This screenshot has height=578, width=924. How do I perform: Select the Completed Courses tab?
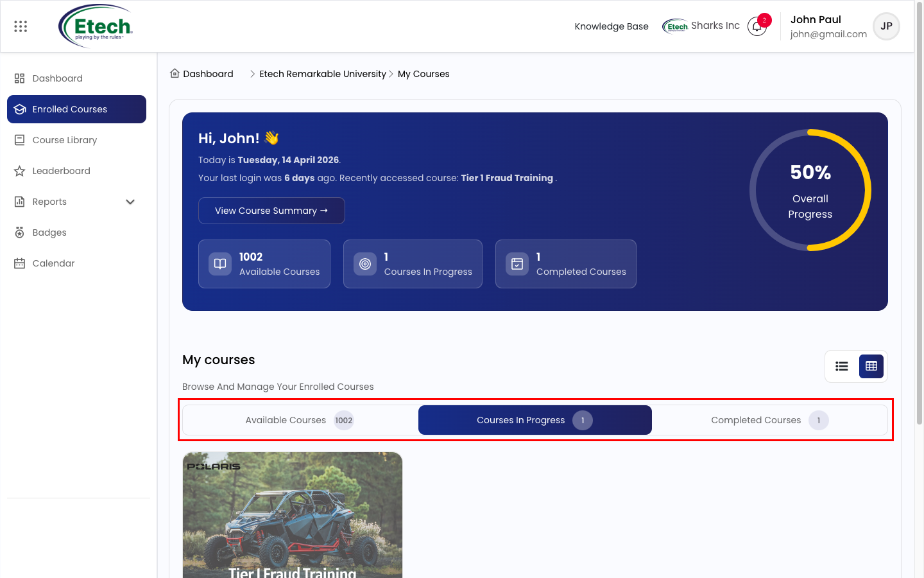[x=769, y=420]
